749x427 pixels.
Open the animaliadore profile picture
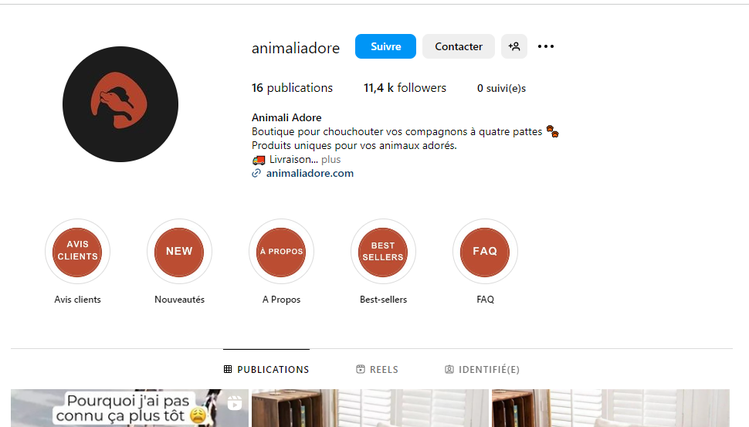pos(120,104)
